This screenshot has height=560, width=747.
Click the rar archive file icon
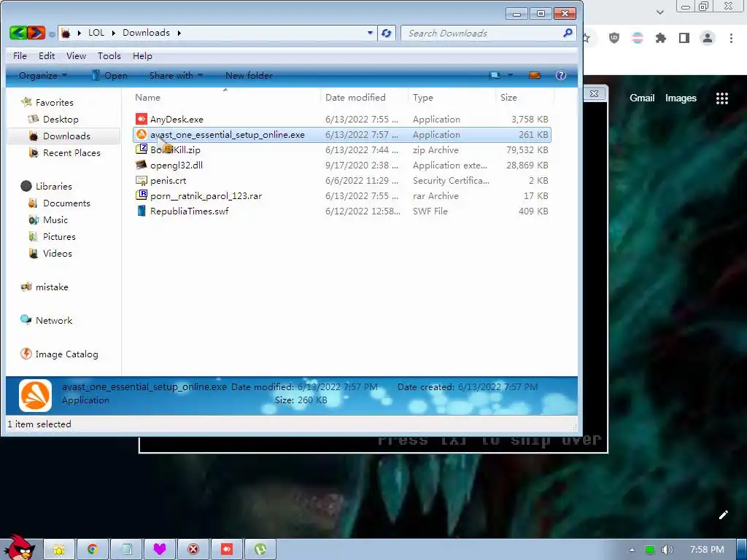pos(141,195)
